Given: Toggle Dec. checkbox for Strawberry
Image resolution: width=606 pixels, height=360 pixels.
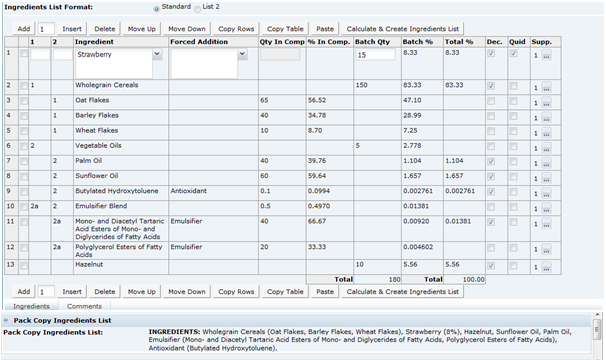Looking at the screenshot, I should click(x=491, y=53).
